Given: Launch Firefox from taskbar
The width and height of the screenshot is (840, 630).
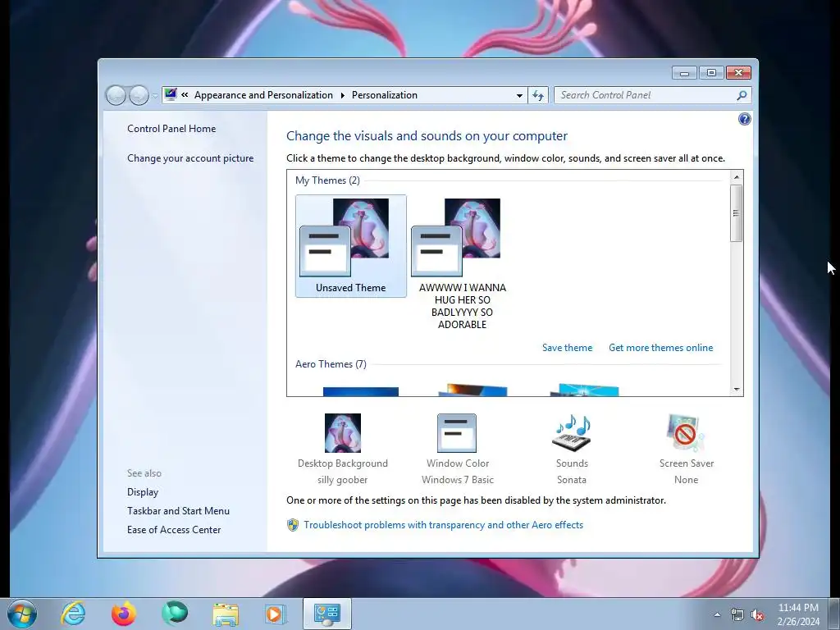Looking at the screenshot, I should (x=124, y=614).
